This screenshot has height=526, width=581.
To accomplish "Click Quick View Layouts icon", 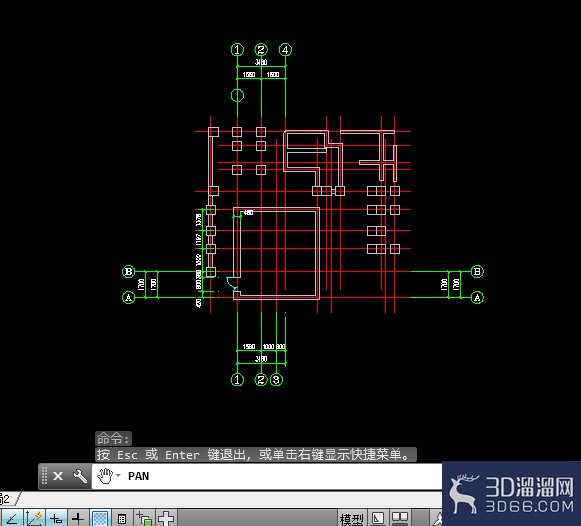I will (x=378, y=519).
